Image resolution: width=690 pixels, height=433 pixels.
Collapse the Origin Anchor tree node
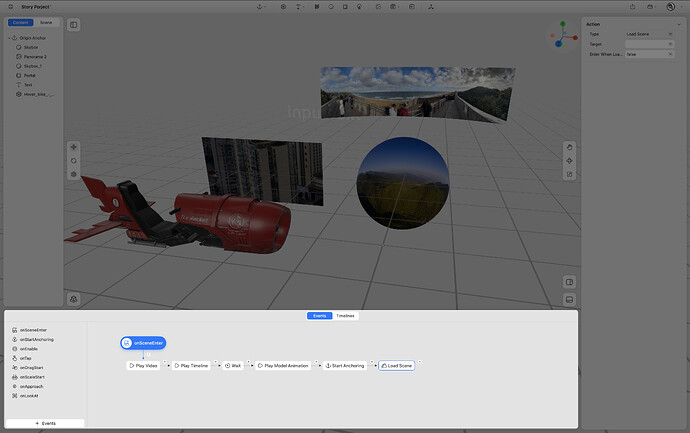[x=11, y=38]
